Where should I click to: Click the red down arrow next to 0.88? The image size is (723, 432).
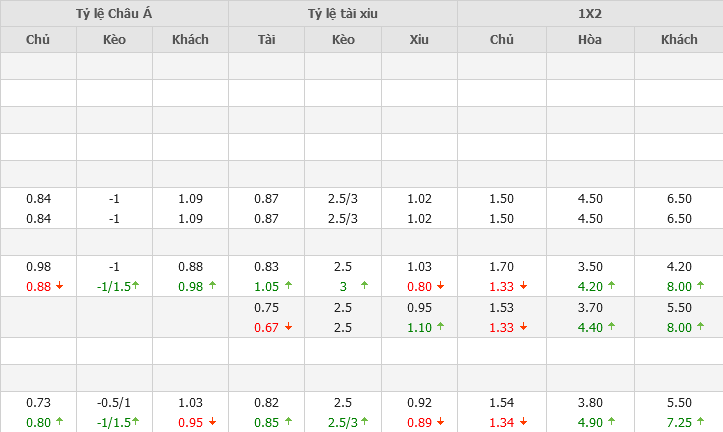(60, 285)
